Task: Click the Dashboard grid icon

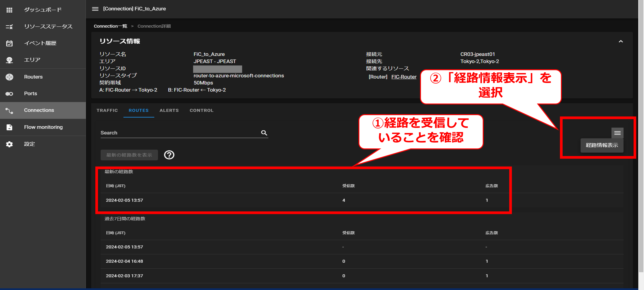Action: tap(9, 10)
